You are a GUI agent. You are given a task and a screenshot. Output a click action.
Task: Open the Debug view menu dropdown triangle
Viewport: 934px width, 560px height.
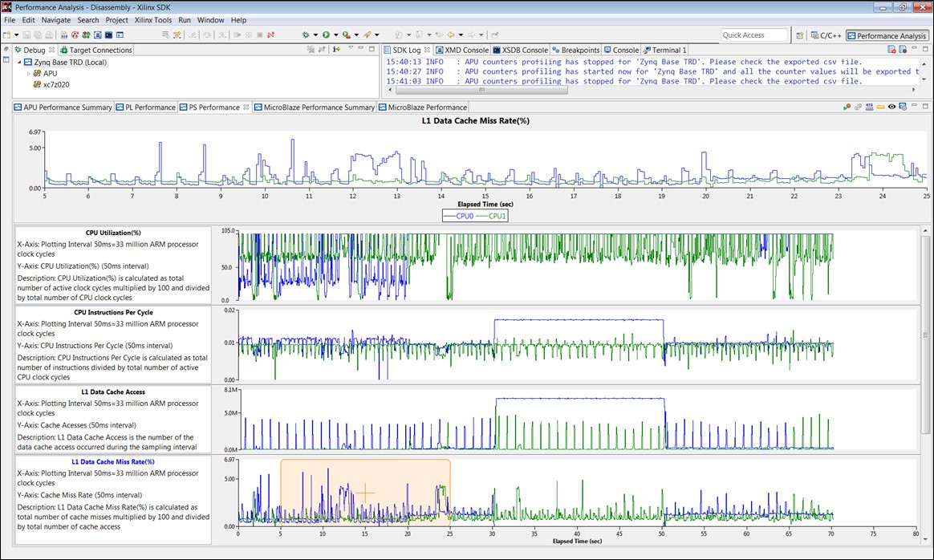click(351, 49)
